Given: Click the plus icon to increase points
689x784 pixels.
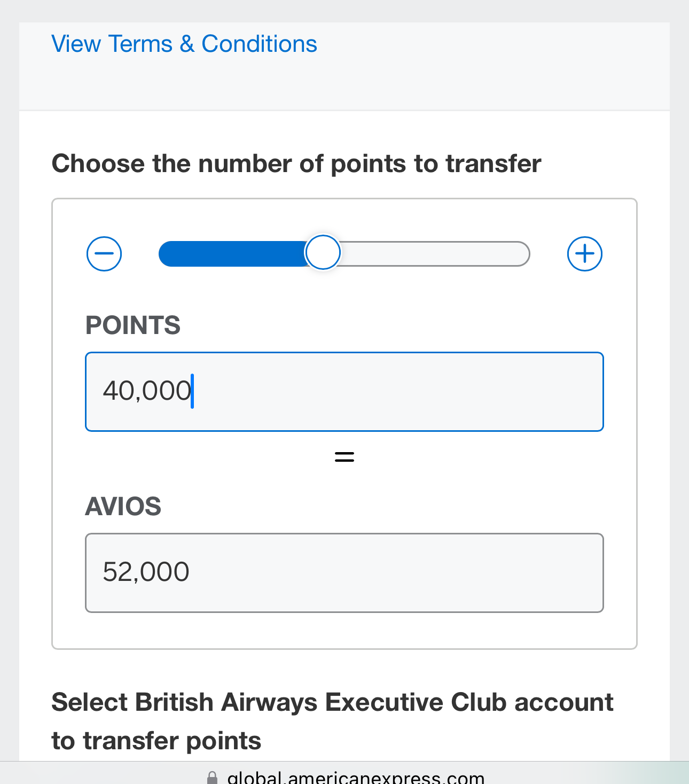Looking at the screenshot, I should pyautogui.click(x=585, y=253).
